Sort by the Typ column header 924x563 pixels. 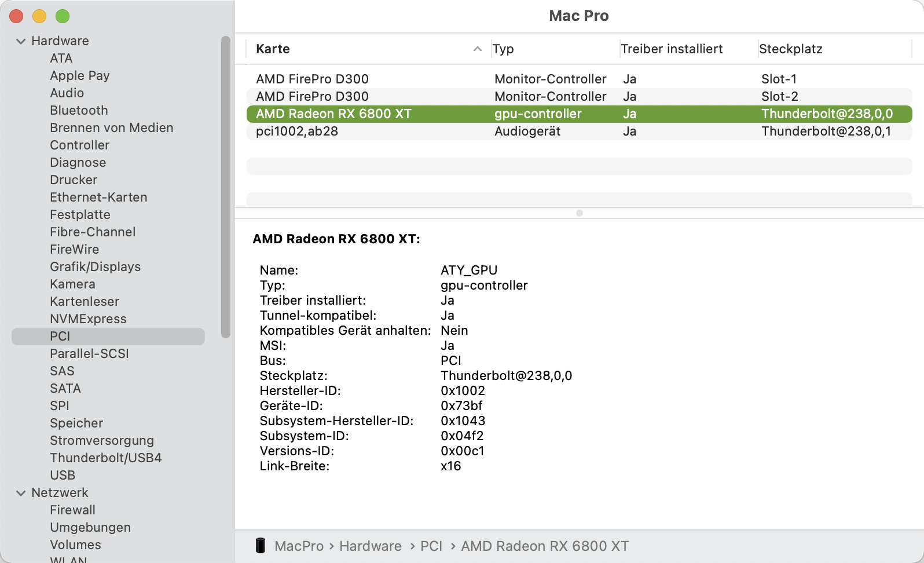click(x=503, y=49)
